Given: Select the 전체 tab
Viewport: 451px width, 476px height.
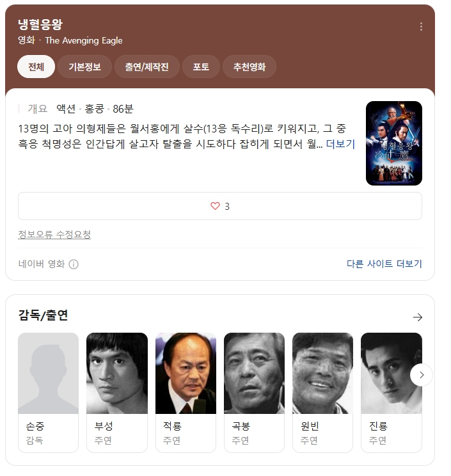Looking at the screenshot, I should (36, 67).
